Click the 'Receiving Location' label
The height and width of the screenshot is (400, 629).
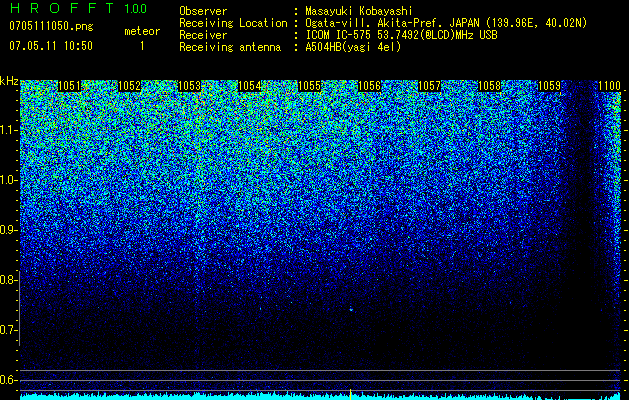pos(233,23)
